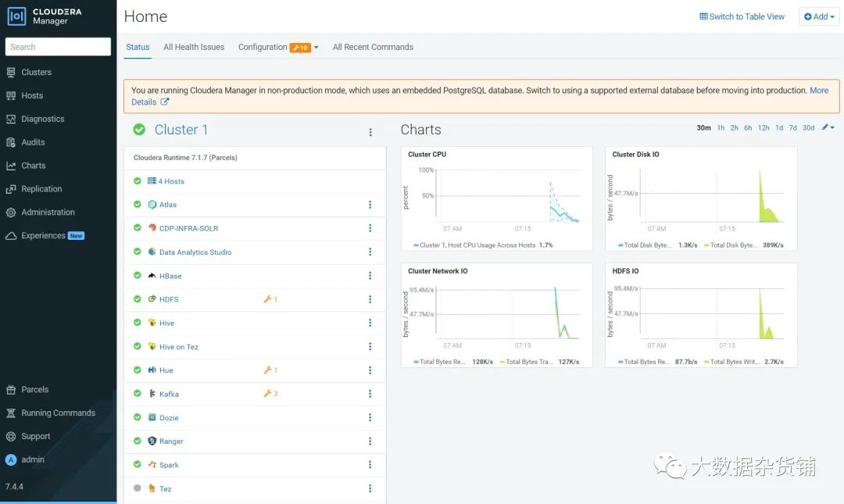
Task: Click the Kafka configuration wrench warning
Action: tap(270, 394)
